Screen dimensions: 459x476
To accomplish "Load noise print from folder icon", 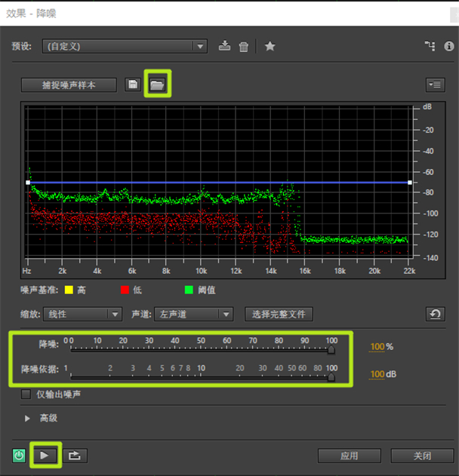I will tap(157, 84).
